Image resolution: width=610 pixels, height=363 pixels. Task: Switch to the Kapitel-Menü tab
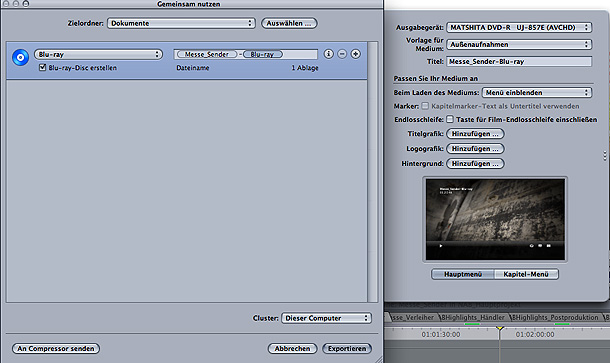point(526,274)
